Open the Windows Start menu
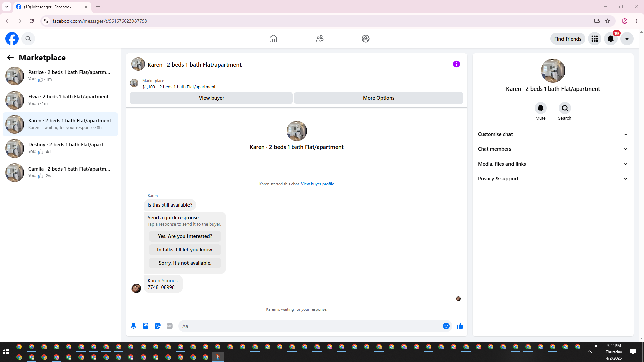Viewport: 644px width, 362px height. pos(6,352)
